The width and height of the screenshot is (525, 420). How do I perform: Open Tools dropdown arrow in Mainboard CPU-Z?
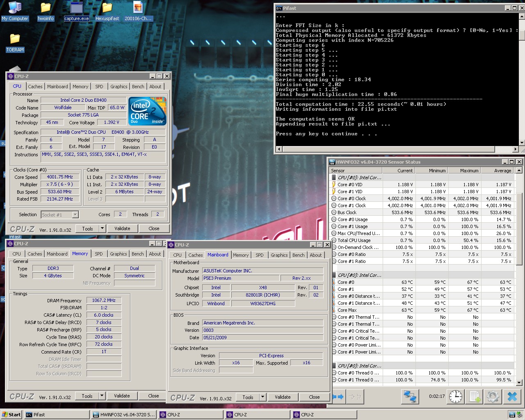pos(262,397)
